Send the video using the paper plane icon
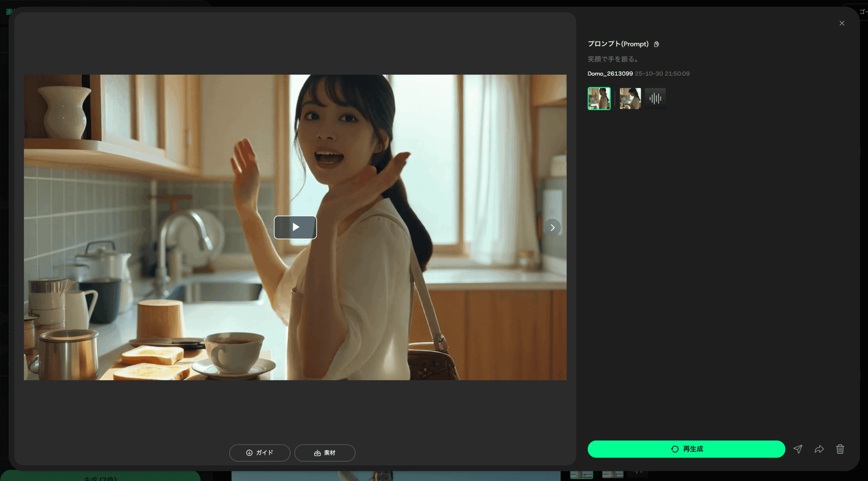This screenshot has height=481, width=868. tap(798, 449)
